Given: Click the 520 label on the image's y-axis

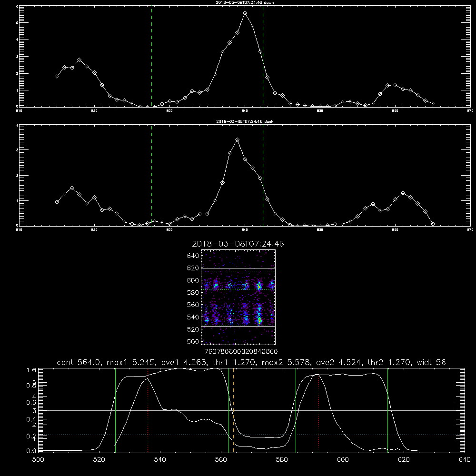Looking at the screenshot, I should click(x=193, y=329).
